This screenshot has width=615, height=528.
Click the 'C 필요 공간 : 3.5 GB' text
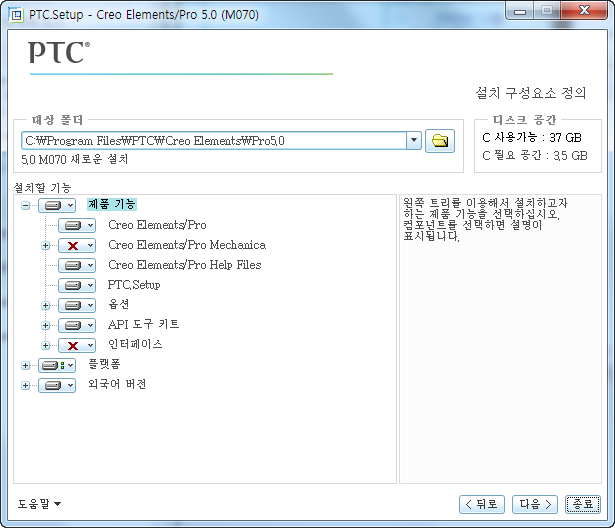click(x=535, y=156)
